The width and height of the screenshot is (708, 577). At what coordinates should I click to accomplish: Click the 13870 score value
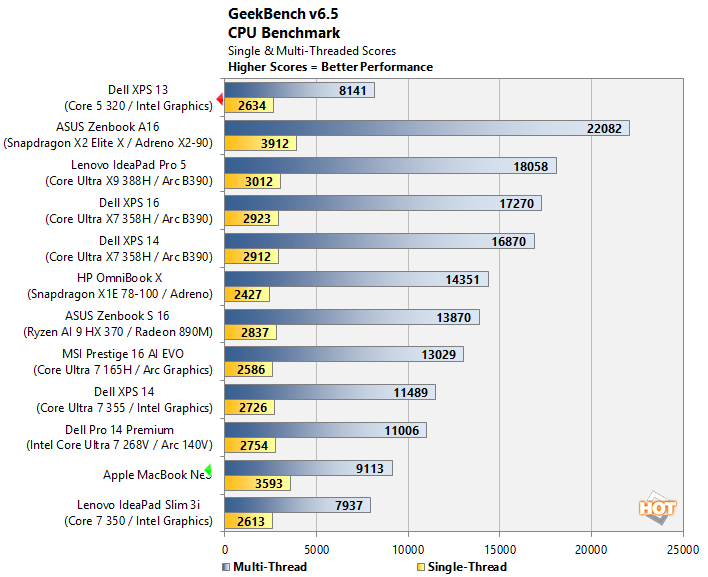coord(454,318)
